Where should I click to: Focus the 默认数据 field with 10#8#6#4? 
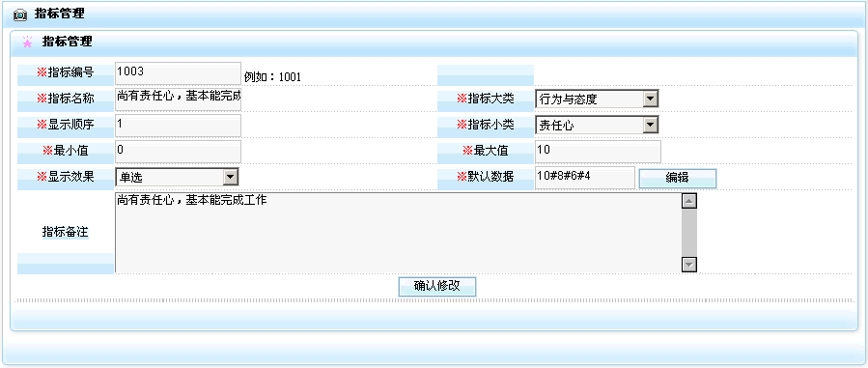coord(585,178)
